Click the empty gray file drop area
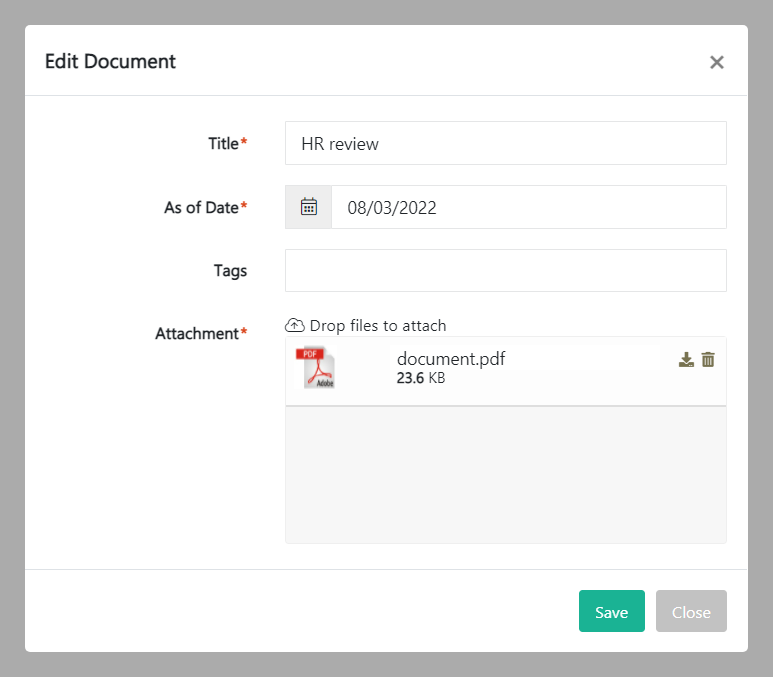 pyautogui.click(x=505, y=475)
